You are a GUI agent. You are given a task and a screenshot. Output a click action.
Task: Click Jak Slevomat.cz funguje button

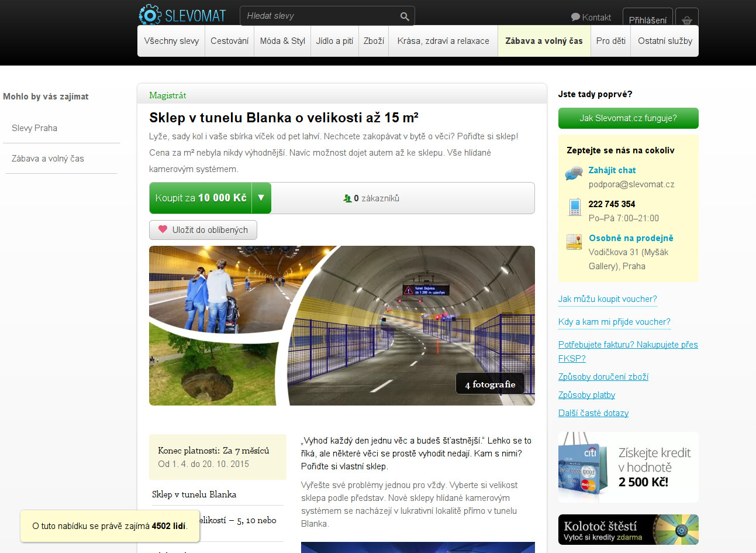628,118
